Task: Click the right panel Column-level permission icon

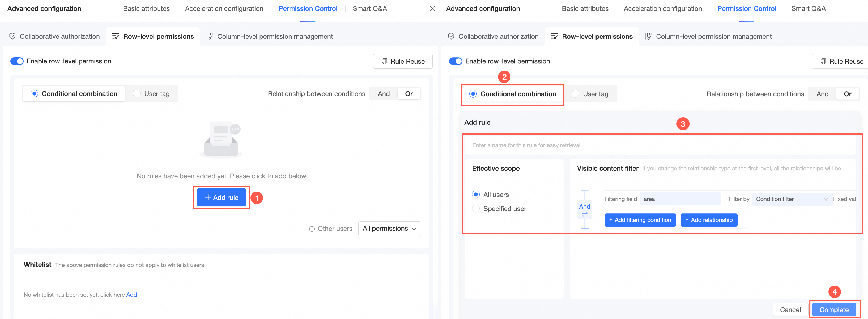Action: [x=648, y=36]
